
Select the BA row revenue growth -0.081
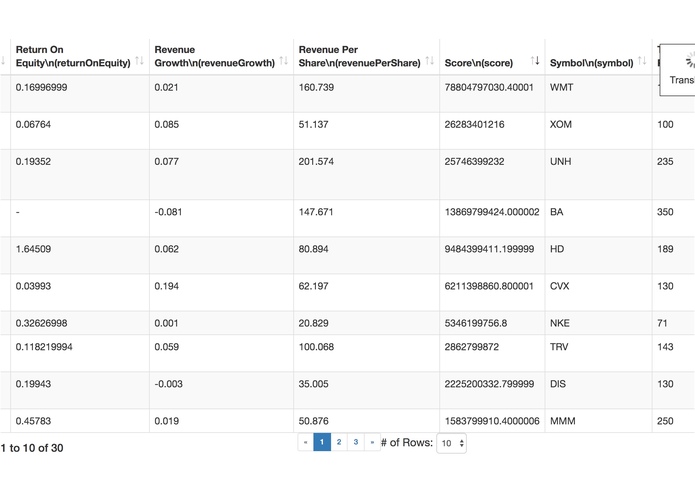(x=168, y=212)
